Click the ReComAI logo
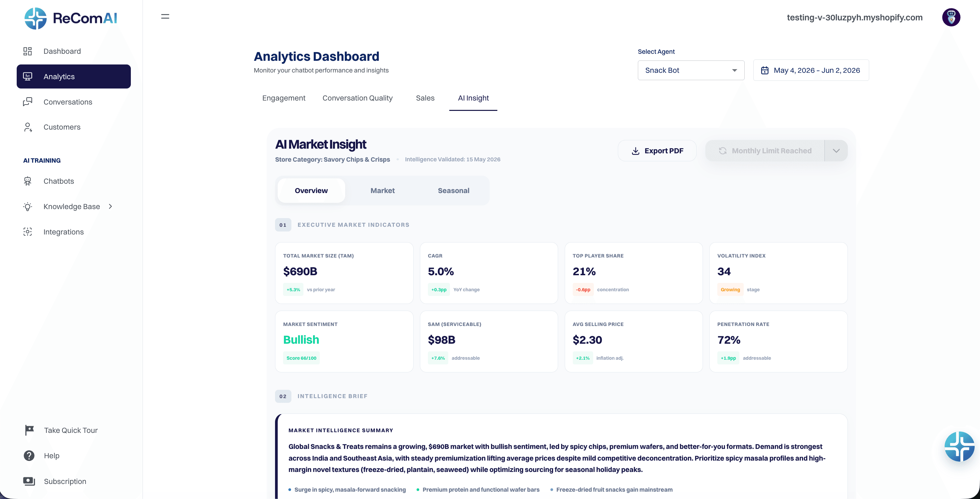Image resolution: width=980 pixels, height=499 pixels. coord(71,18)
